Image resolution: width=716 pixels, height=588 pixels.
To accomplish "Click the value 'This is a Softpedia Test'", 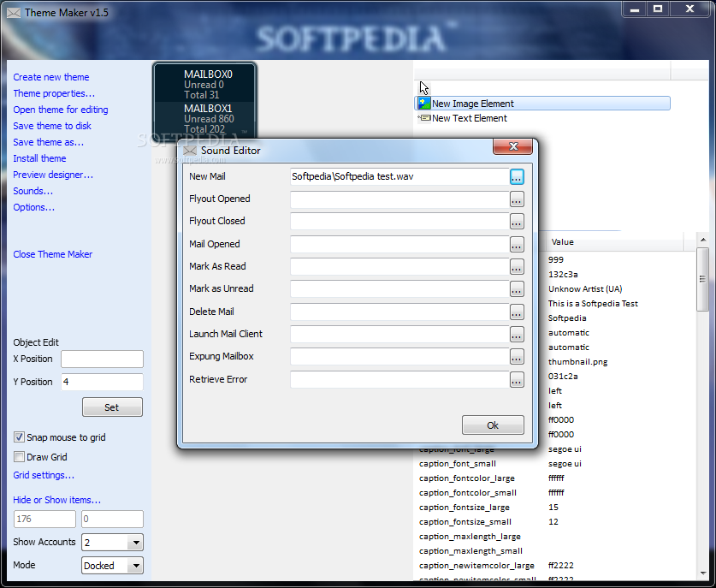I will coord(593,303).
